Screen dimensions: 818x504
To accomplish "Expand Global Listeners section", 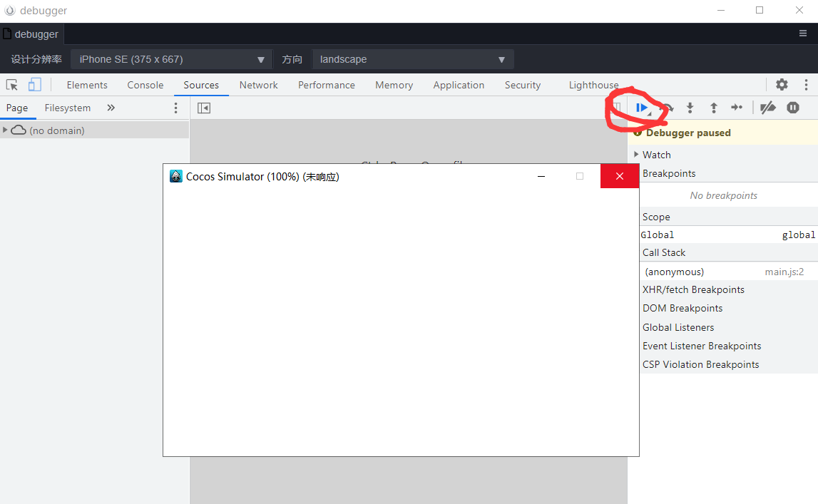I will coord(678,327).
